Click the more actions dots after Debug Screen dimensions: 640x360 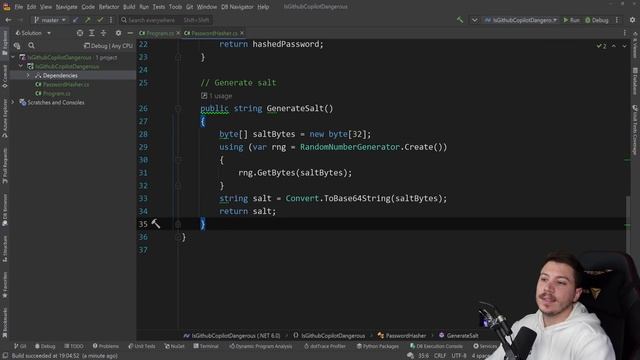coord(617,20)
